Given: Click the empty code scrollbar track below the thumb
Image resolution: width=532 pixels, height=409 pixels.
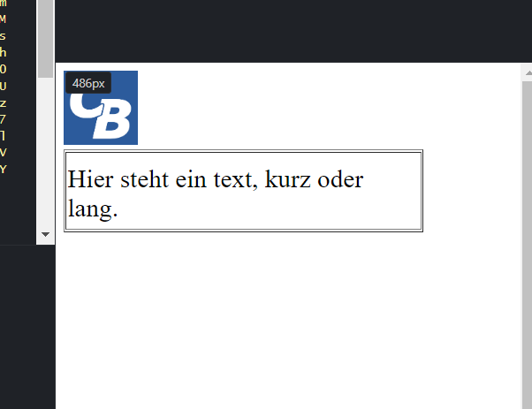Looking at the screenshot, I should [x=45, y=153].
